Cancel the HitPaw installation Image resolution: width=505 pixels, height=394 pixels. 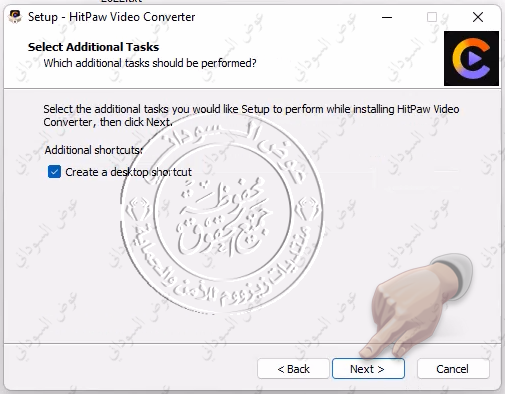453,369
